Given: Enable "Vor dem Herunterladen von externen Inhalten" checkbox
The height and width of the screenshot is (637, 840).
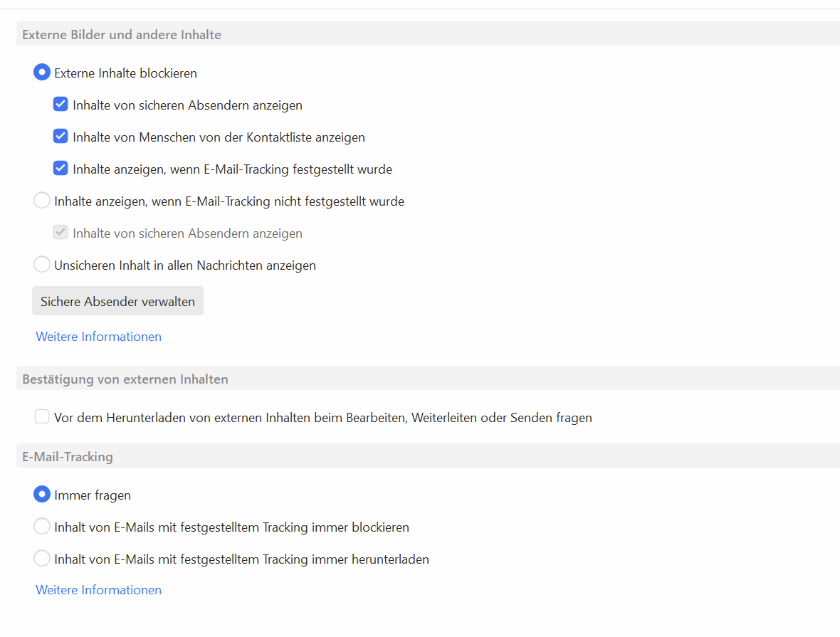Looking at the screenshot, I should tap(42, 417).
